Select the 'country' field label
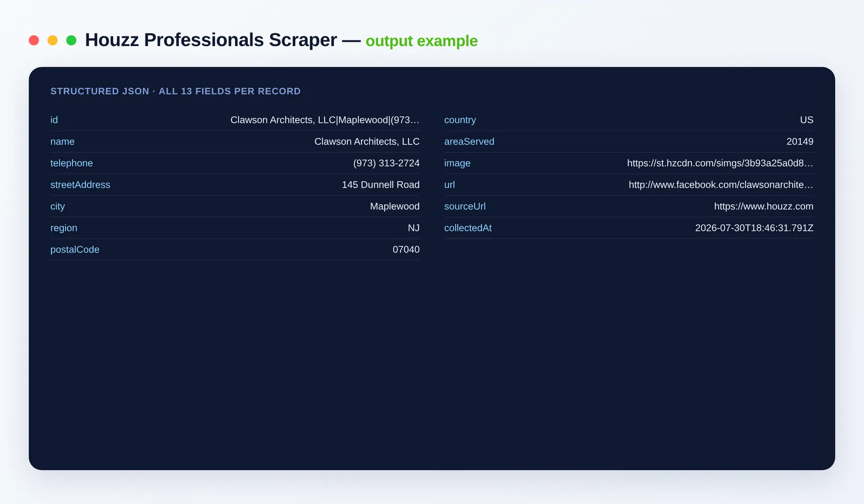 [x=460, y=120]
